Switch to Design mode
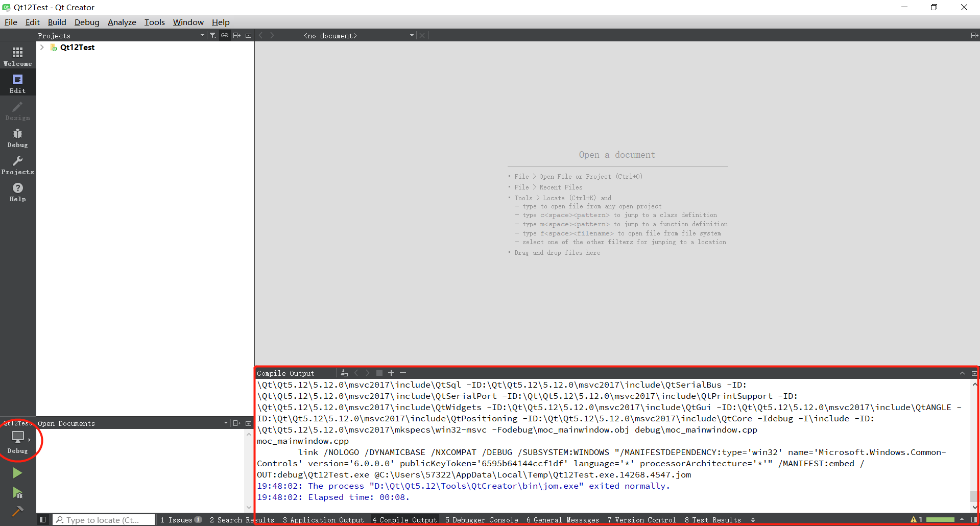Viewport: 980px width, 526px height. coord(18,111)
